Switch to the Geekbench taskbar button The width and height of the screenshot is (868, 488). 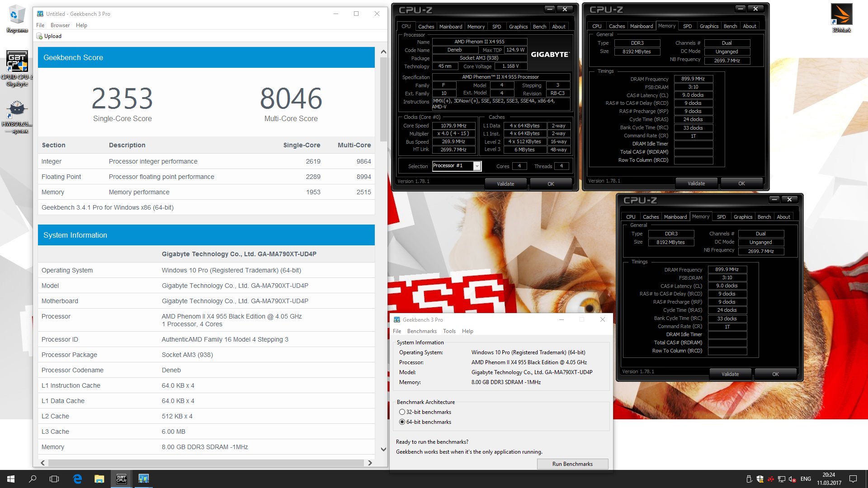[x=144, y=479]
